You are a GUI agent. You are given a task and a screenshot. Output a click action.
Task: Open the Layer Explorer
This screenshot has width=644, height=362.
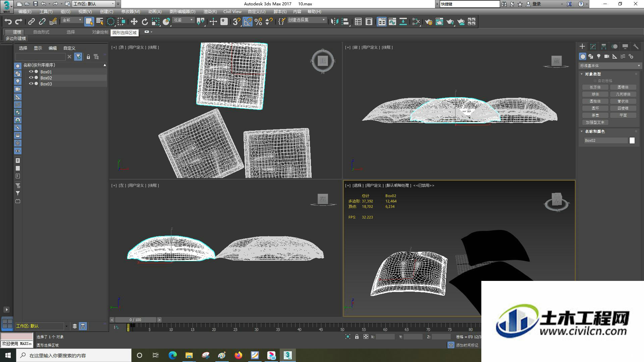coord(369,22)
